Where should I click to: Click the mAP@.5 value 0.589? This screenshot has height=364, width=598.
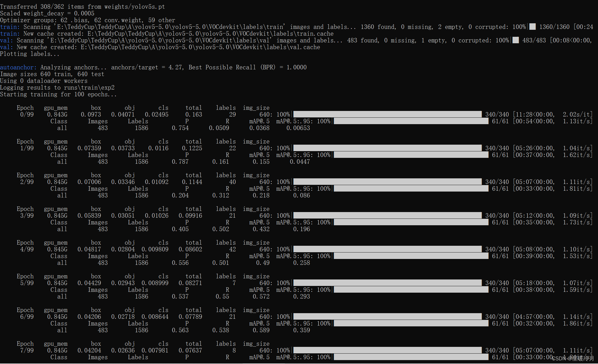pyautogui.click(x=261, y=330)
